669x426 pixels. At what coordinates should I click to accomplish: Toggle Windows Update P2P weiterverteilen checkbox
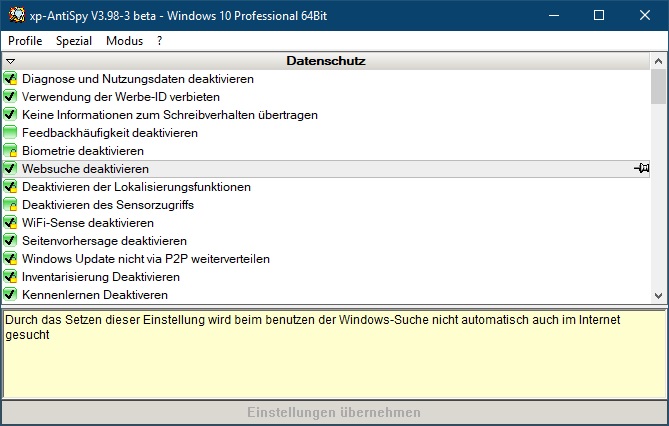[10, 259]
